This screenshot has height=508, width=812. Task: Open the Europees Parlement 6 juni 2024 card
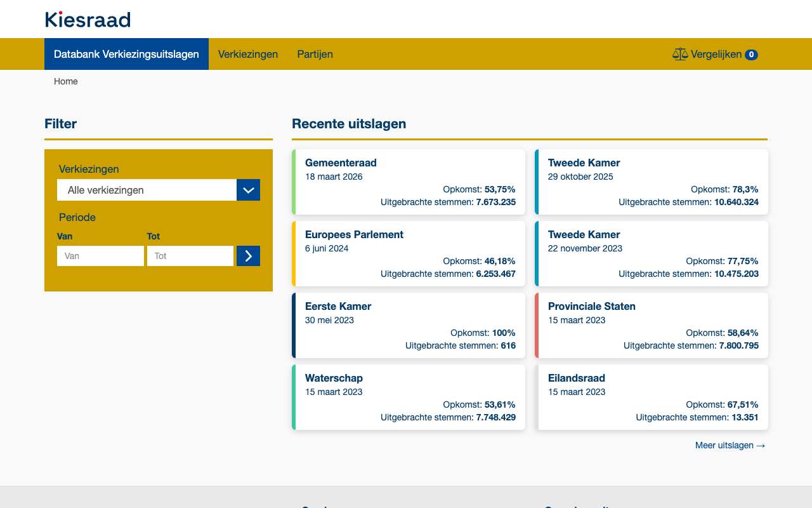[x=409, y=253]
